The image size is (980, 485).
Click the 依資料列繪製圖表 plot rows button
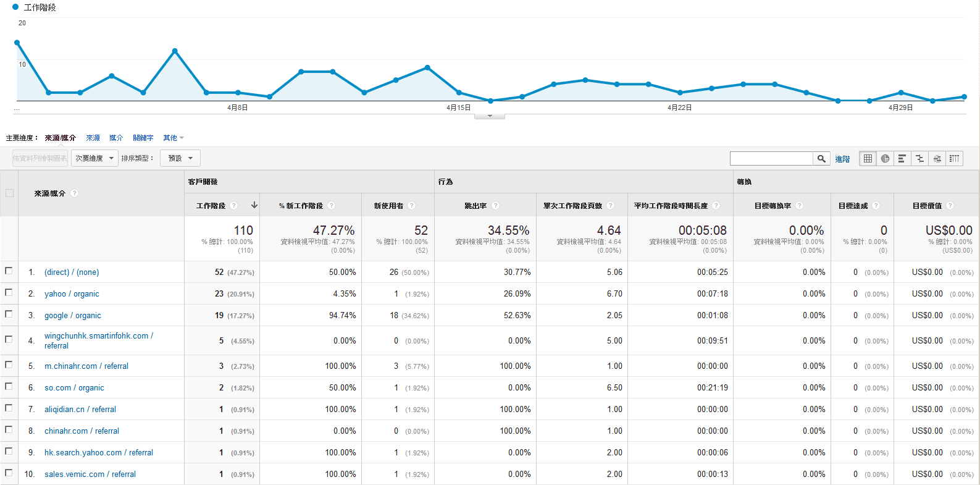(x=40, y=158)
